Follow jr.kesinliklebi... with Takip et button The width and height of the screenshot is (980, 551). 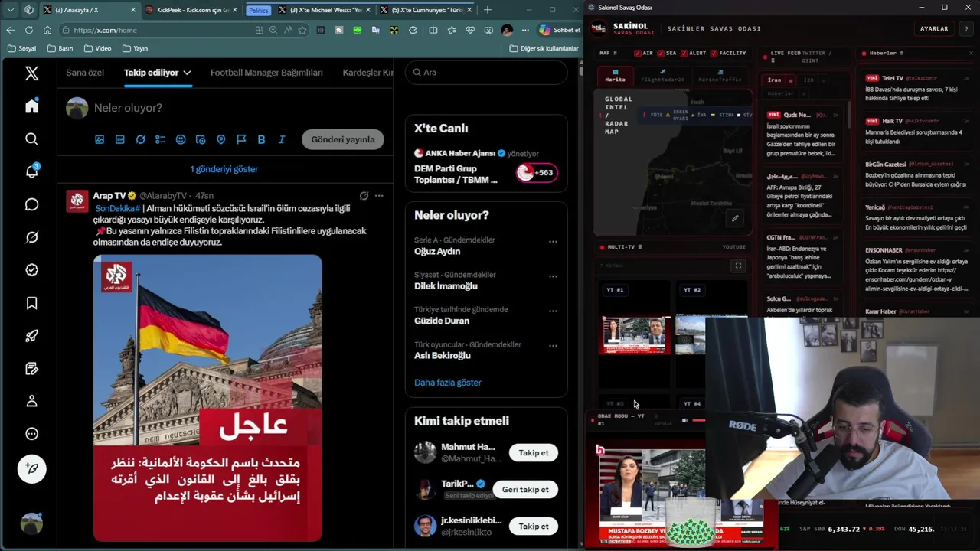click(534, 527)
